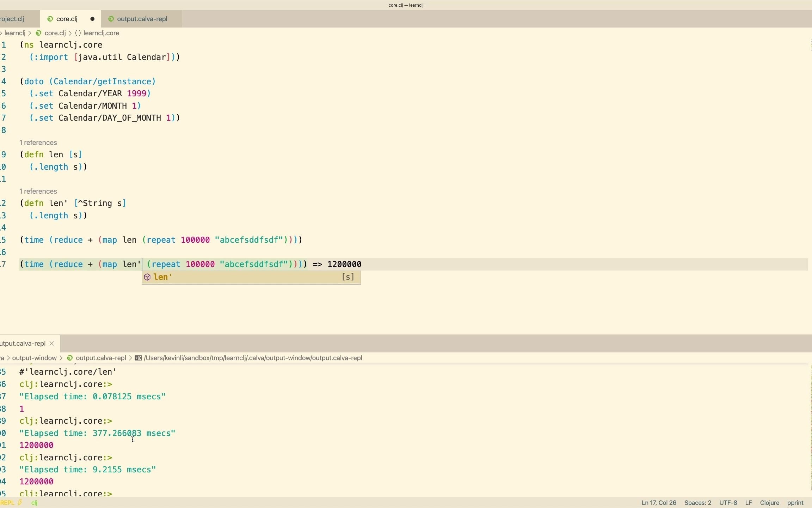Open the output.calva-repl tab in the top editor
This screenshot has height=508, width=812.
tap(142, 19)
